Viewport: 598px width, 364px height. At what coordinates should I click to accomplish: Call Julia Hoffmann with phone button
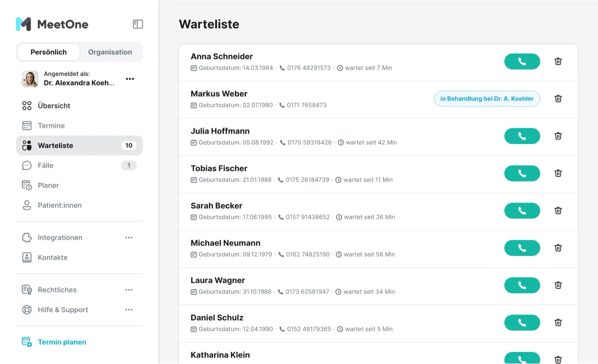pos(522,136)
